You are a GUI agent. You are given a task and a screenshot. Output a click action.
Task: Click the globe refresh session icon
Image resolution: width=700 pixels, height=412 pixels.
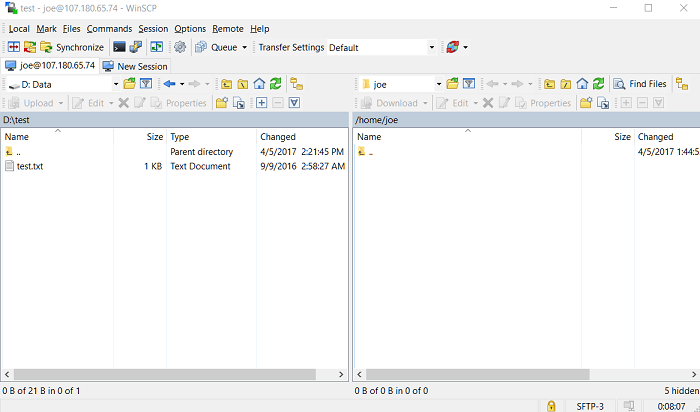(452, 47)
